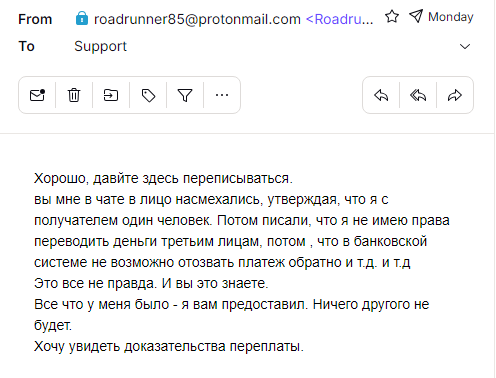Expand message details chevron
This screenshot has height=378, width=496.
click(x=465, y=46)
